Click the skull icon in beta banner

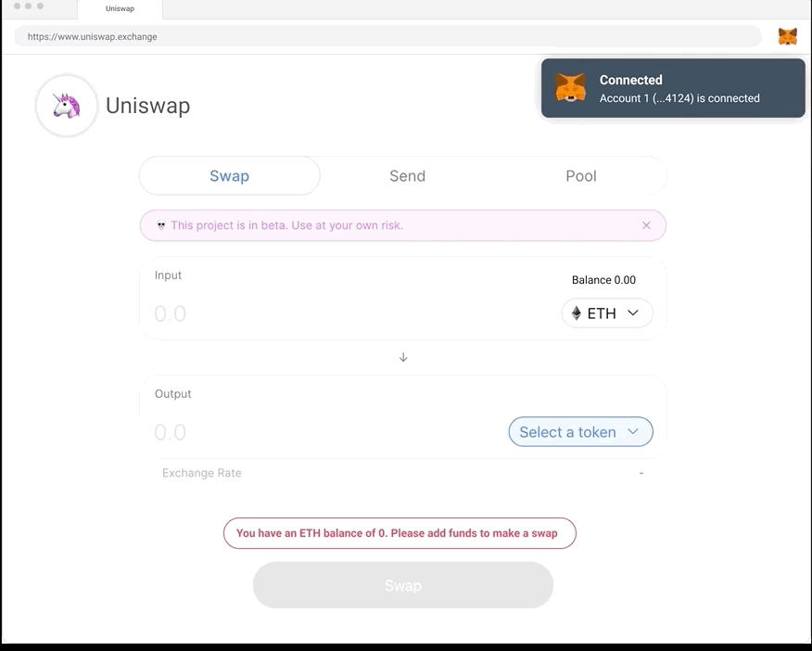(161, 225)
